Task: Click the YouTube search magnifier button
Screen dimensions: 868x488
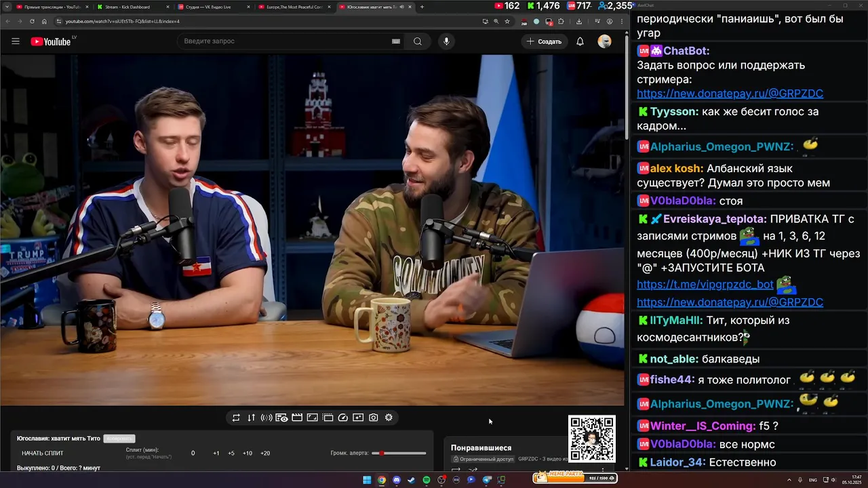Action: pos(418,41)
